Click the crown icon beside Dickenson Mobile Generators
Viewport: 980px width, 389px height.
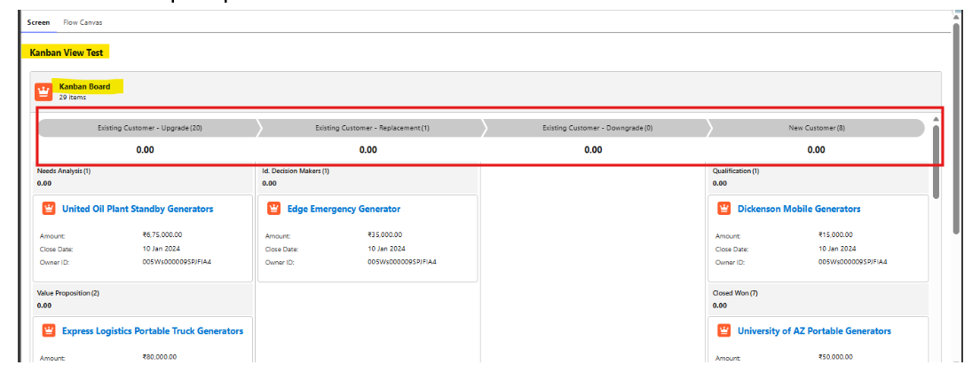[x=724, y=210]
